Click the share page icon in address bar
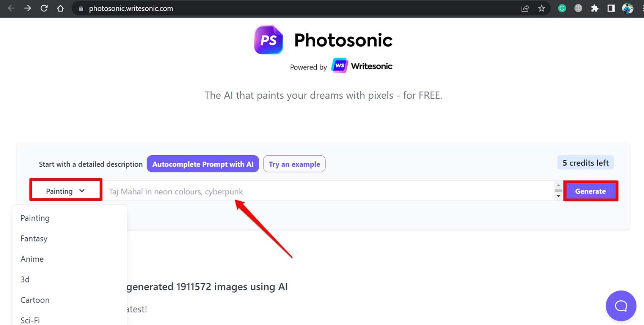The image size is (644, 325). click(x=525, y=8)
